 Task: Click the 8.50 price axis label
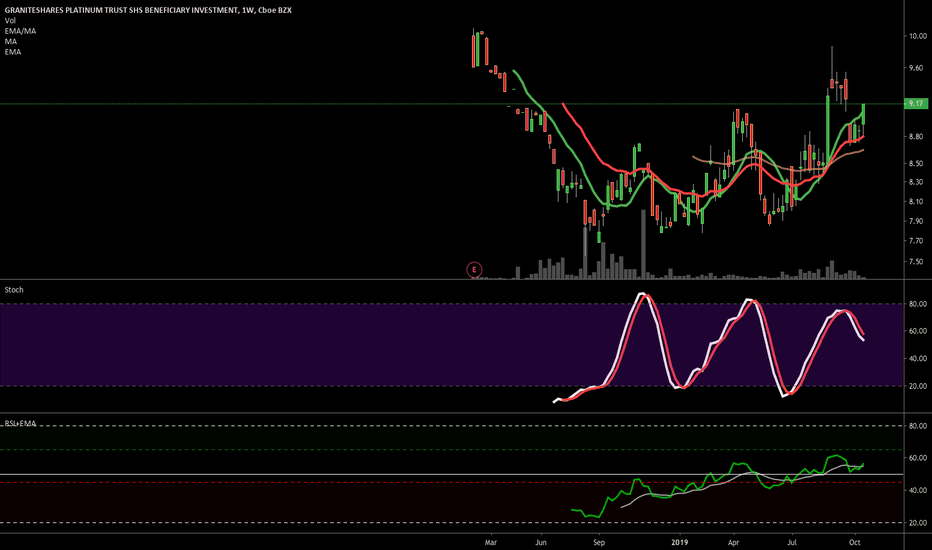point(917,164)
